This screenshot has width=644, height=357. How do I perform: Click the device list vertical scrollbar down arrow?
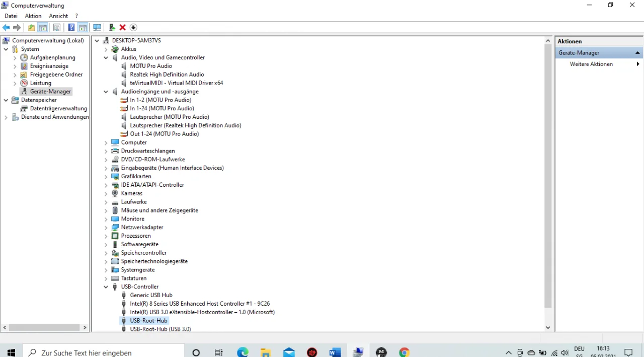548,327
